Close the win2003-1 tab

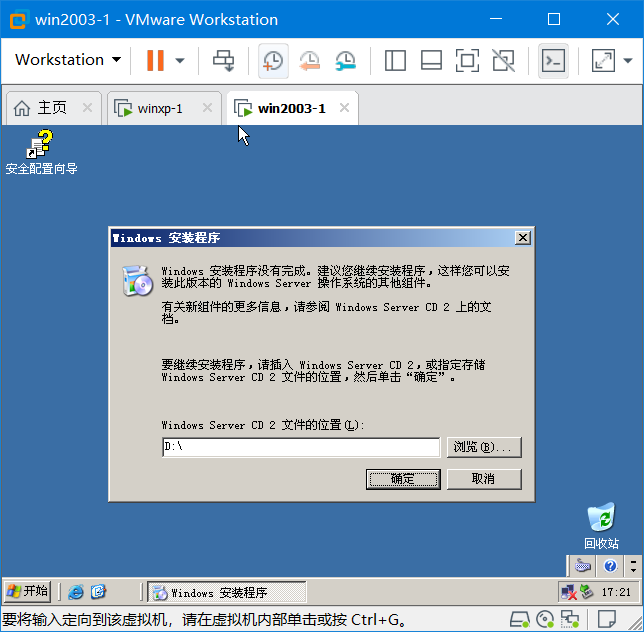click(345, 108)
